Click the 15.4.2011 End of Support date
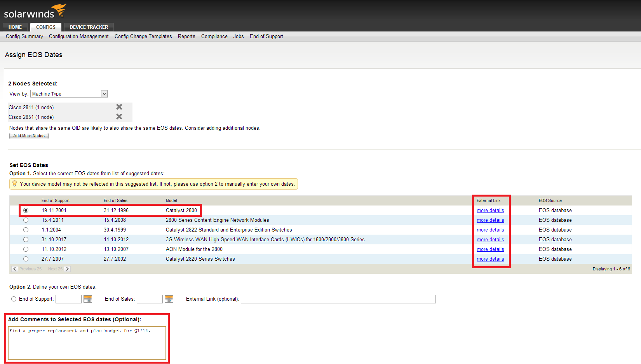This screenshot has height=364, width=641. (53, 220)
